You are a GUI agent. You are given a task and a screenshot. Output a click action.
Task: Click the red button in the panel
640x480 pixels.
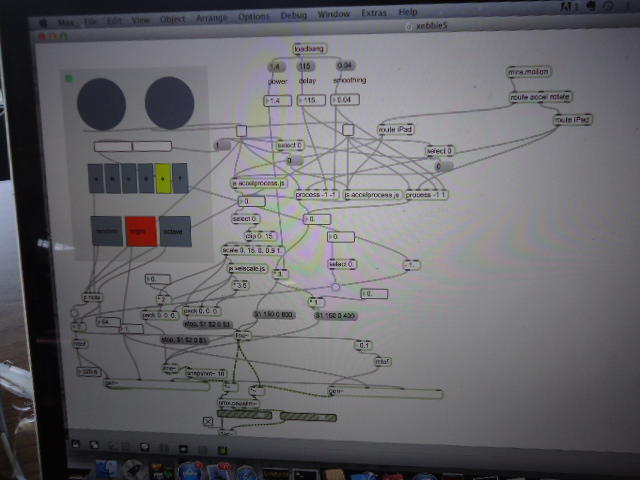click(x=141, y=231)
